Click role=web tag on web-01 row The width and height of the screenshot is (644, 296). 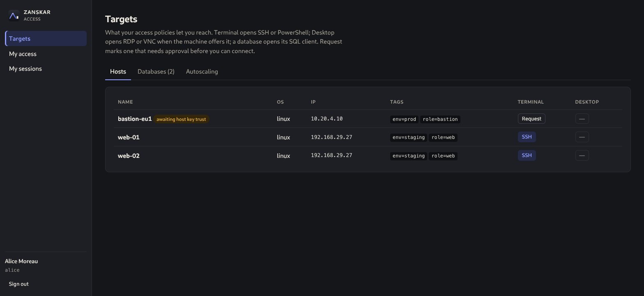[443, 137]
